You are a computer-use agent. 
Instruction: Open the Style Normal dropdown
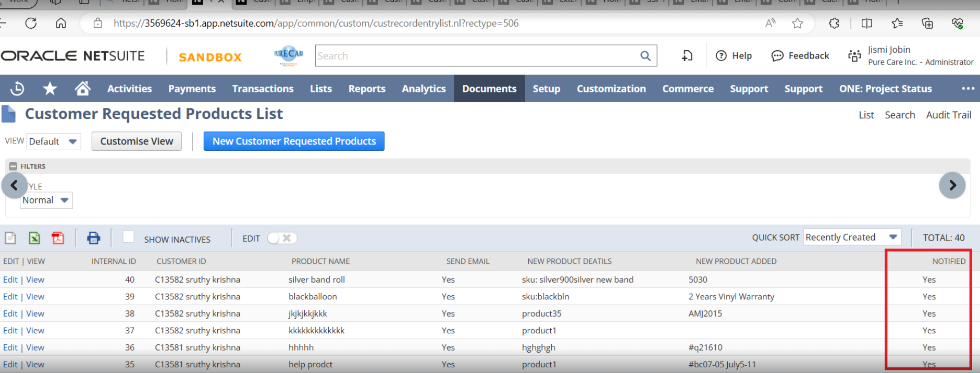click(46, 200)
